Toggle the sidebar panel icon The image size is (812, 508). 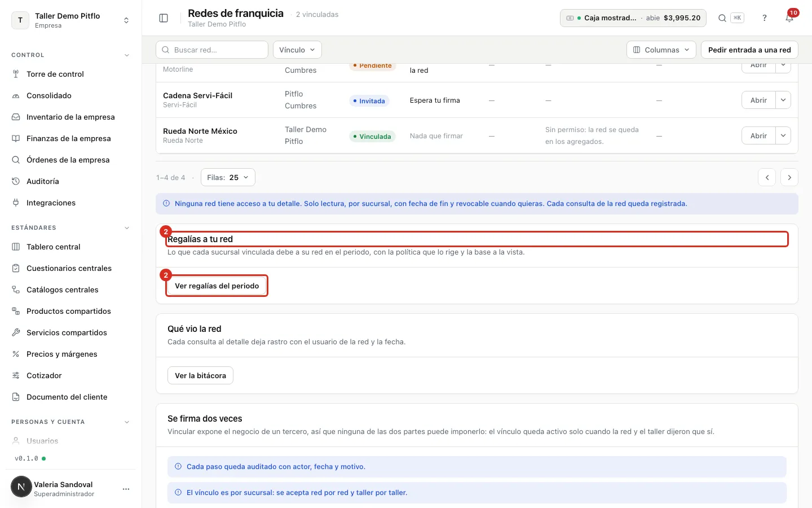pyautogui.click(x=164, y=18)
